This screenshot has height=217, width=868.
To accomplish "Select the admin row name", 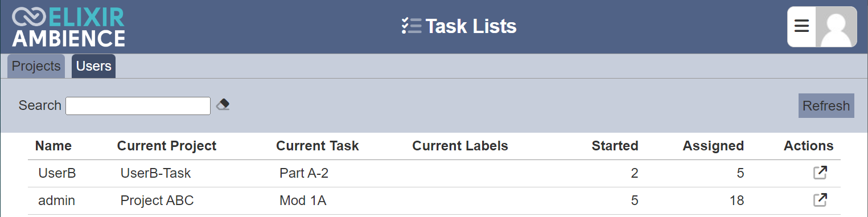I will click(x=56, y=200).
